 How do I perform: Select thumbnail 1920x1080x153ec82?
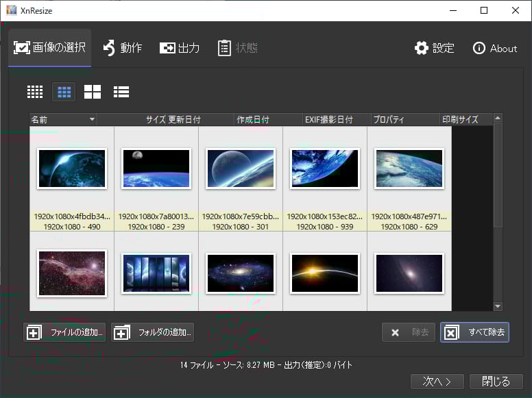(325, 169)
